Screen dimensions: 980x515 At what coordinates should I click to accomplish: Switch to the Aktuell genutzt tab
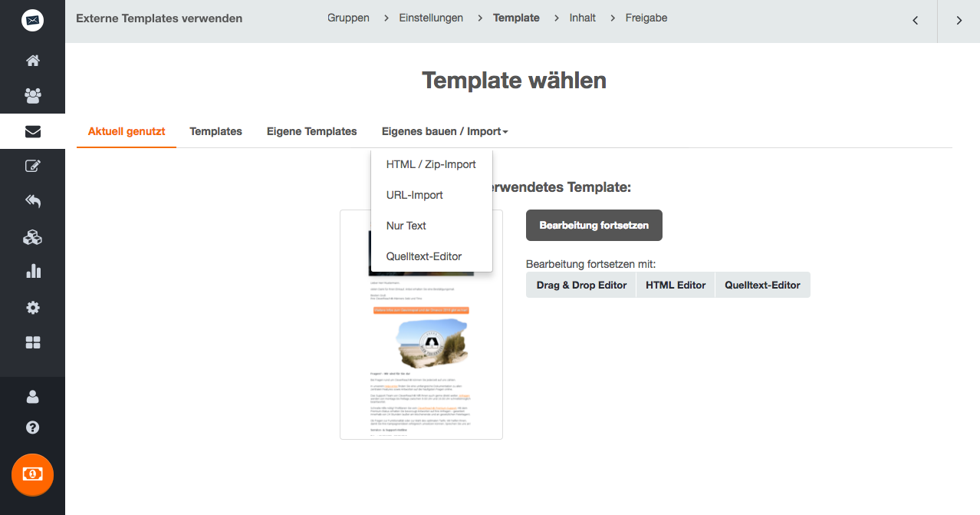coord(127,131)
